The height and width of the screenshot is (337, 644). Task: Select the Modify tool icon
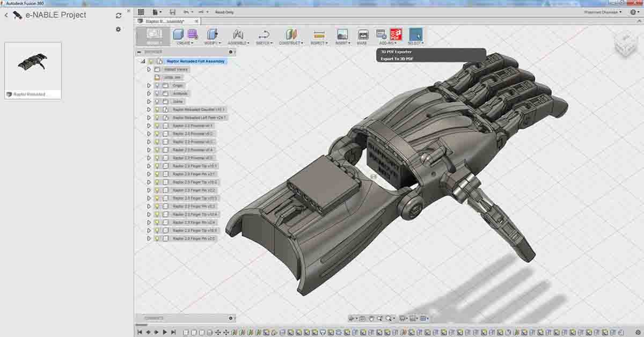tap(211, 33)
